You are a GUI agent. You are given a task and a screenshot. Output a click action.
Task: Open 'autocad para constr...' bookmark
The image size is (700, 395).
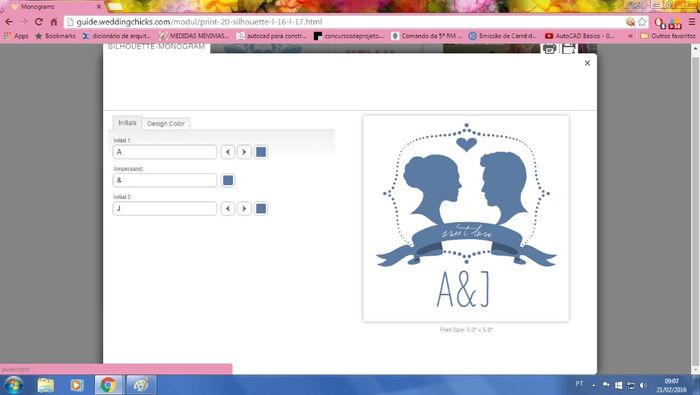coord(272,36)
